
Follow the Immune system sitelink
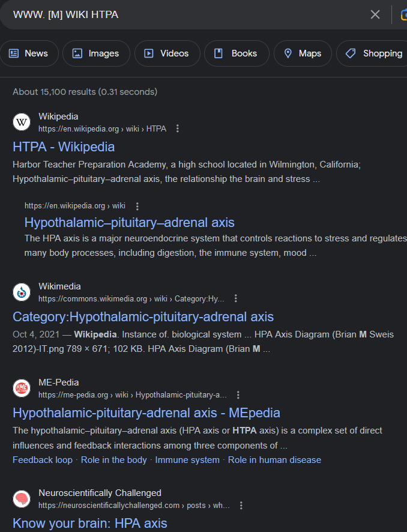point(187,460)
